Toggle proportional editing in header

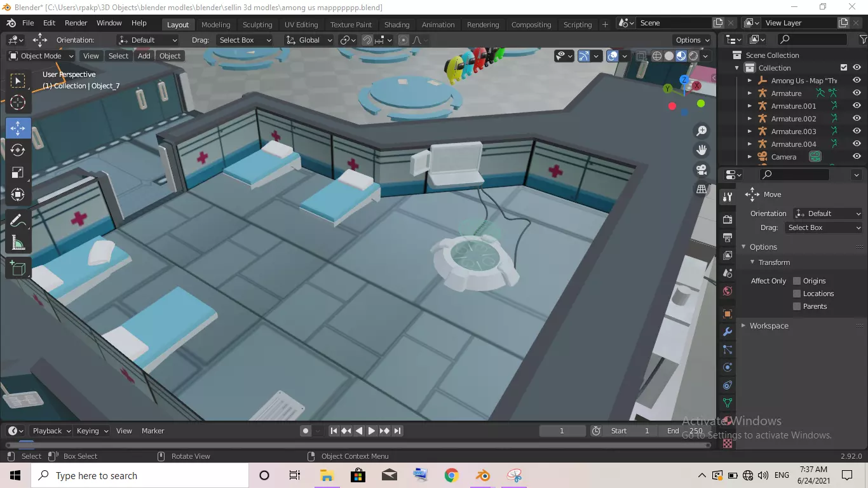pos(403,40)
